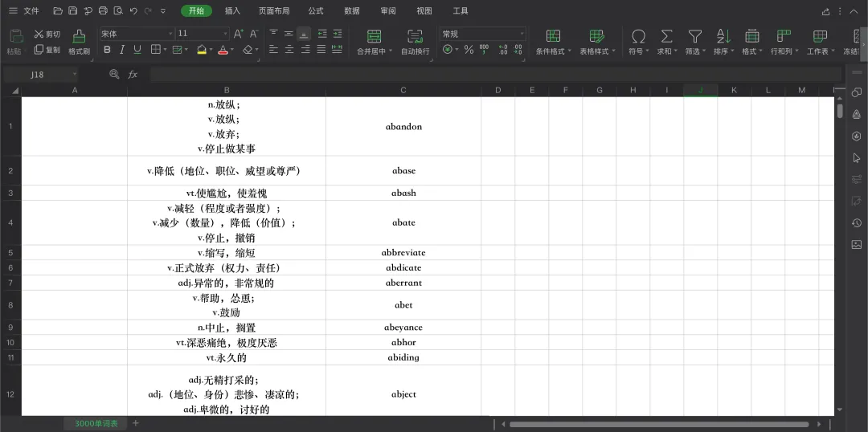This screenshot has width=868, height=432.
Task: Click the 表格样式 button
Action: point(597,42)
